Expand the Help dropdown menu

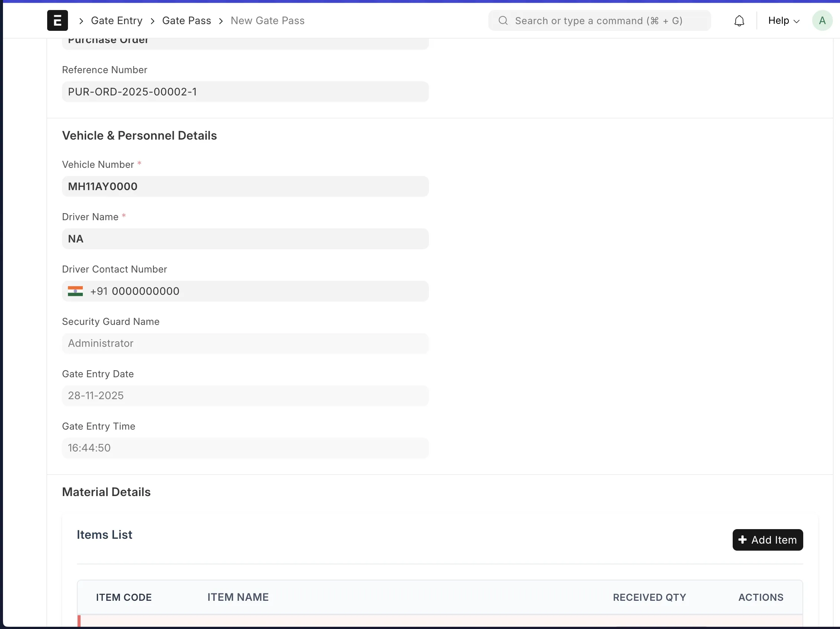pyautogui.click(x=784, y=20)
